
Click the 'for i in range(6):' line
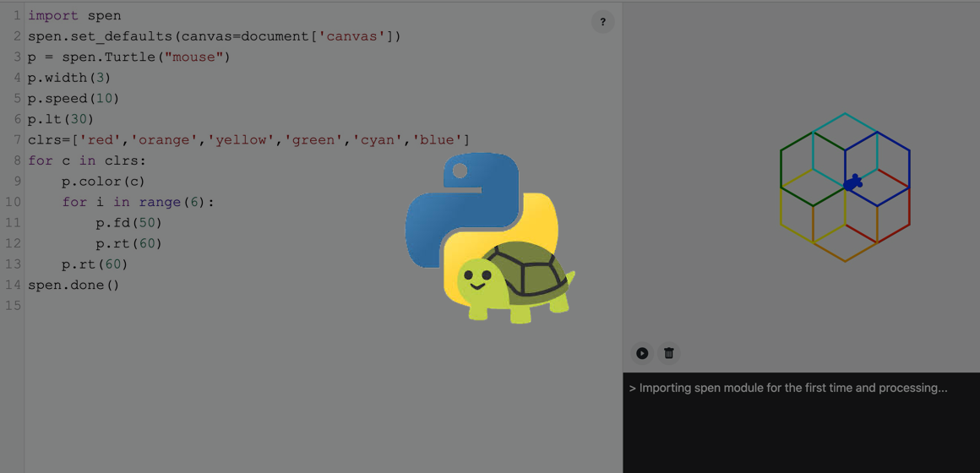click(138, 202)
